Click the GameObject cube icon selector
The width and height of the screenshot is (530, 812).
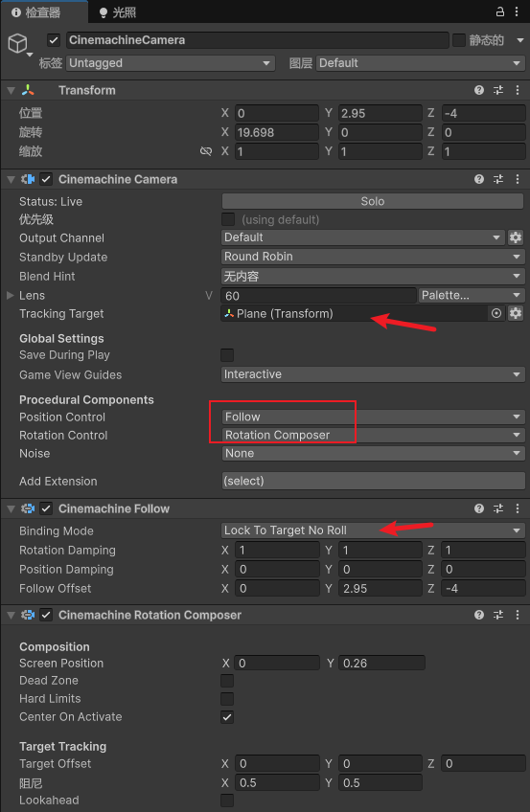(18, 43)
